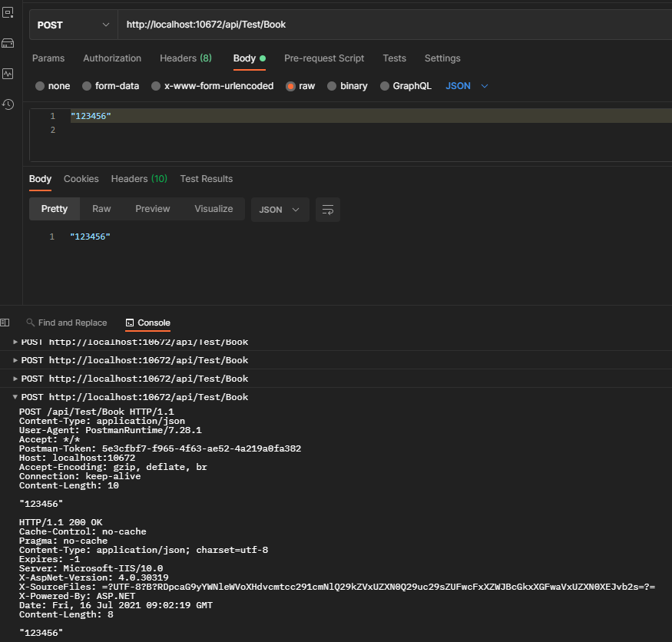Select the none body type radio
The height and width of the screenshot is (642, 672).
tap(40, 86)
